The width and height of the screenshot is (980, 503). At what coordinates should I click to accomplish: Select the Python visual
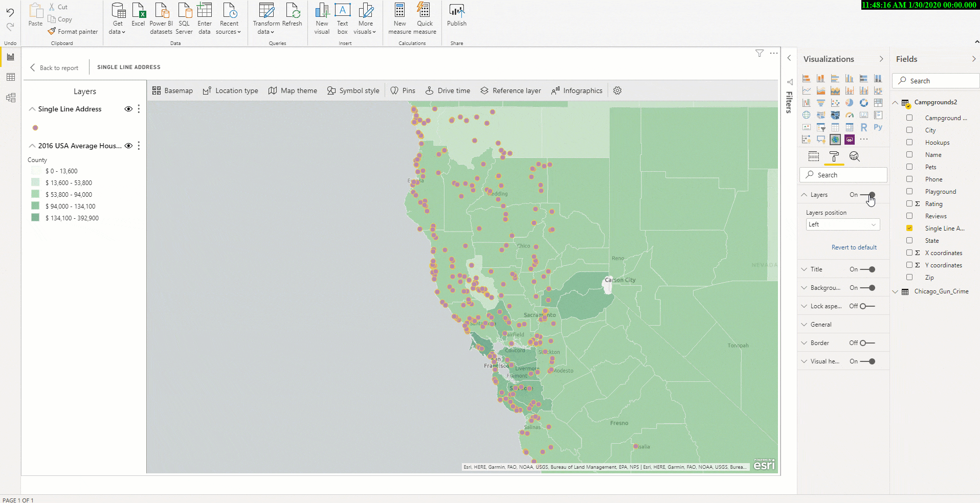878,127
